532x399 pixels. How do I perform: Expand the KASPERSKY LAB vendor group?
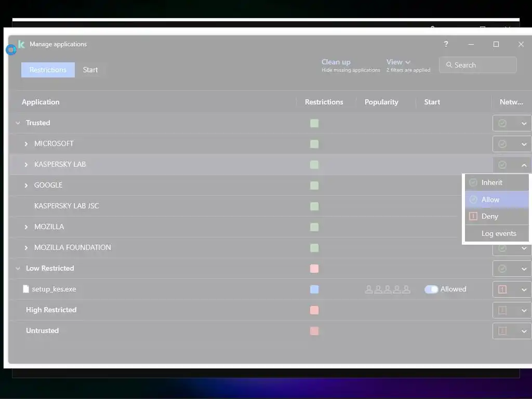26,165
